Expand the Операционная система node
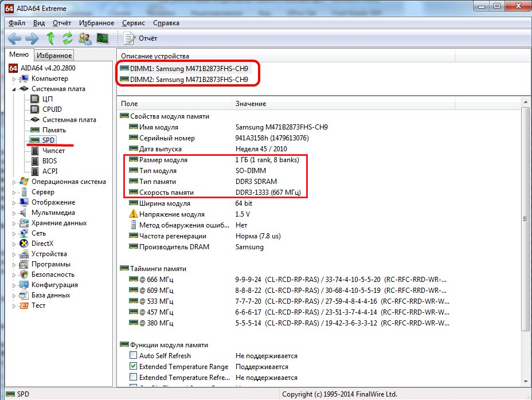Image resolution: width=532 pixels, height=400 pixels. point(14,182)
